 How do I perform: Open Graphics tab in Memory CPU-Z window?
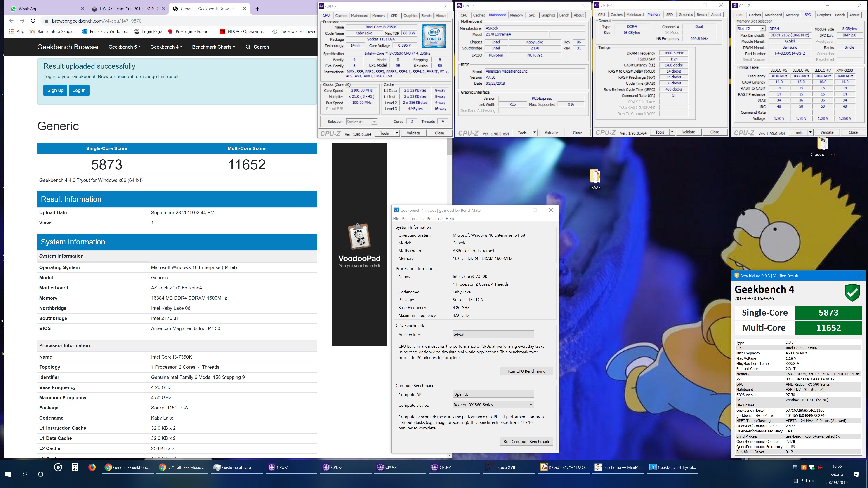(686, 14)
